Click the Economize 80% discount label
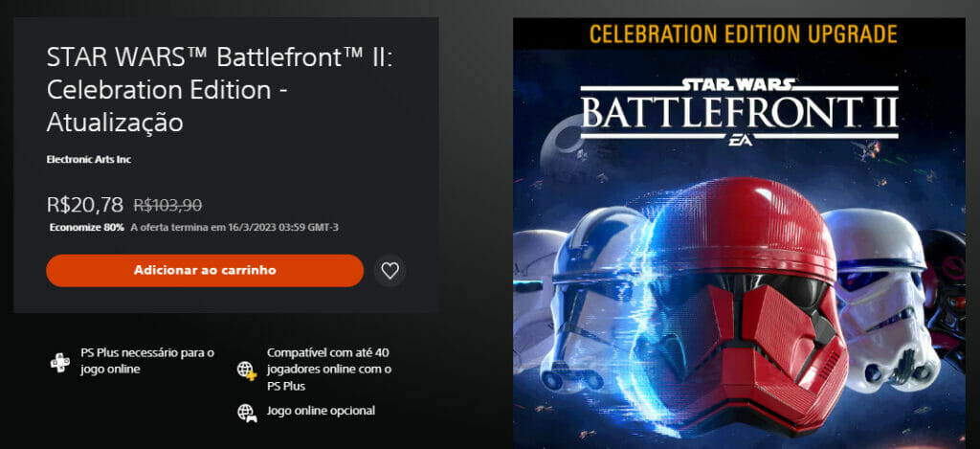This screenshot has height=449, width=980. click(x=86, y=227)
